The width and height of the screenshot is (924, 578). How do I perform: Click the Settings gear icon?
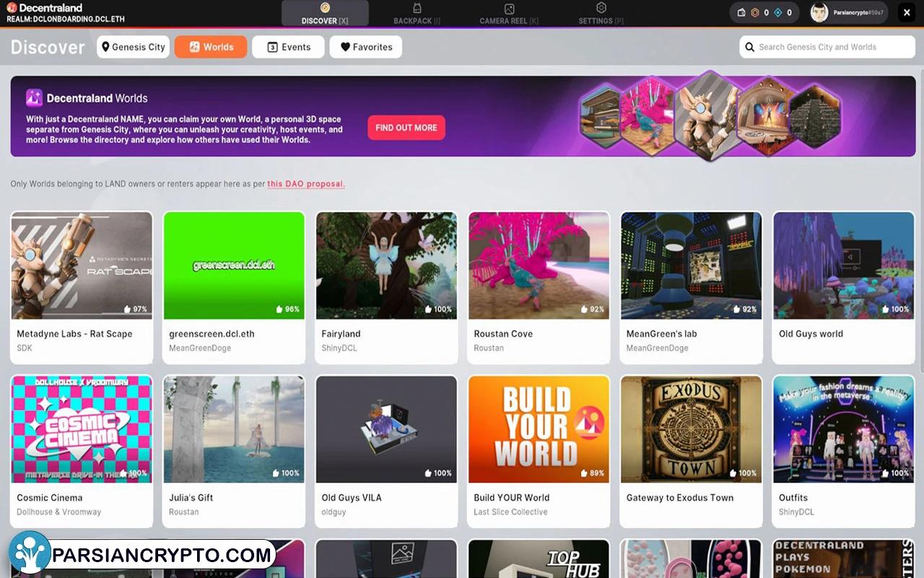[601, 8]
